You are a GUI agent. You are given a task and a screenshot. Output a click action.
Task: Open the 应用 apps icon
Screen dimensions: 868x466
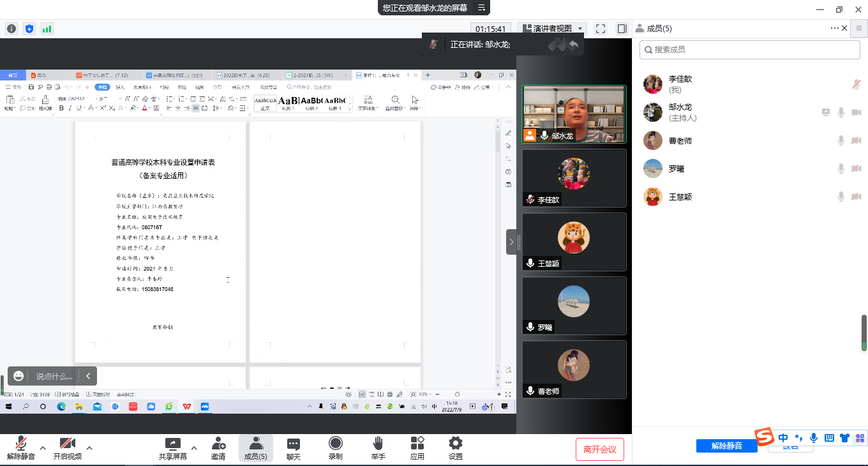pyautogui.click(x=417, y=447)
